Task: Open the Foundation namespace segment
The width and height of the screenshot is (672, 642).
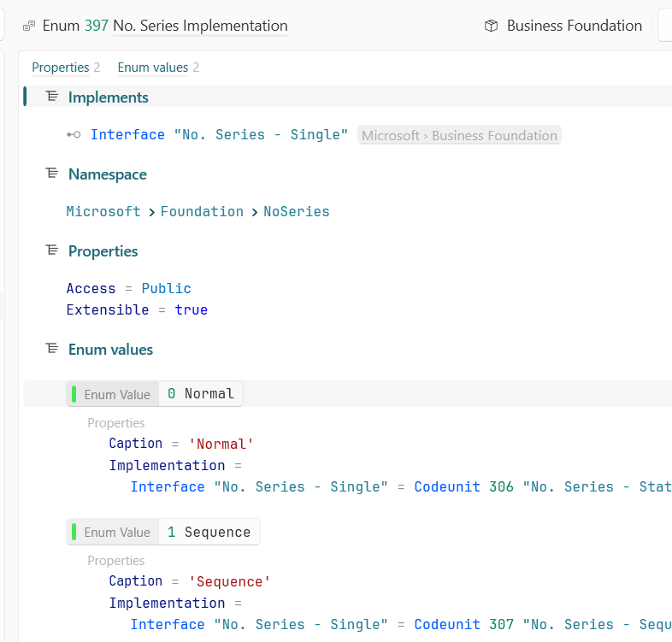Action: [202, 211]
